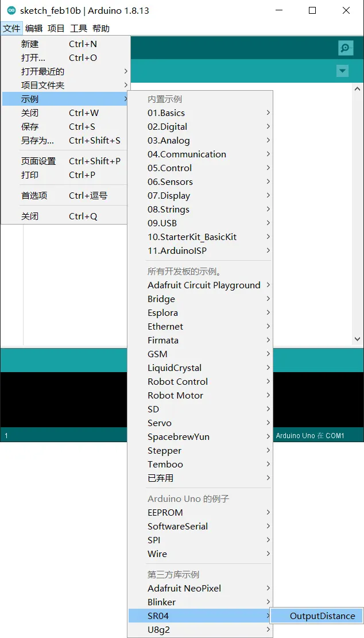This screenshot has width=364, height=638.
Task: Expand Blinker examples
Action: pos(200,602)
